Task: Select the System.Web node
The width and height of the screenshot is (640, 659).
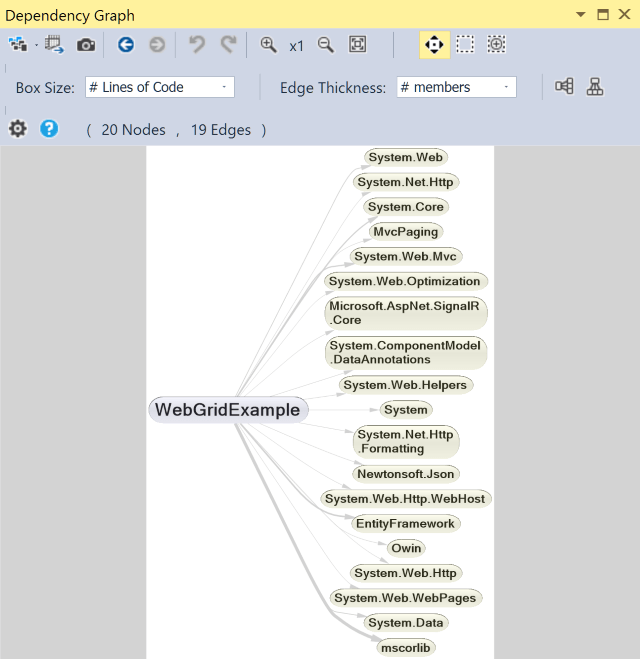Action: point(406,157)
